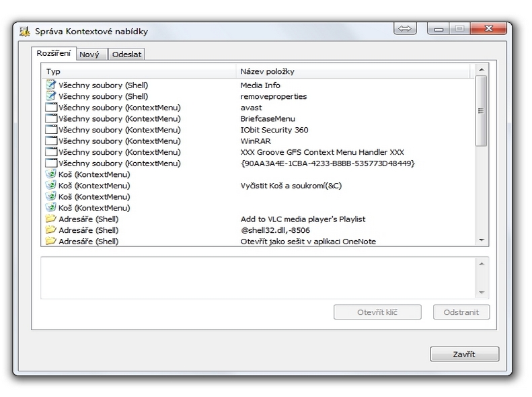Click the Všechny soubory (Shell) type of the Media Info row

103,85
